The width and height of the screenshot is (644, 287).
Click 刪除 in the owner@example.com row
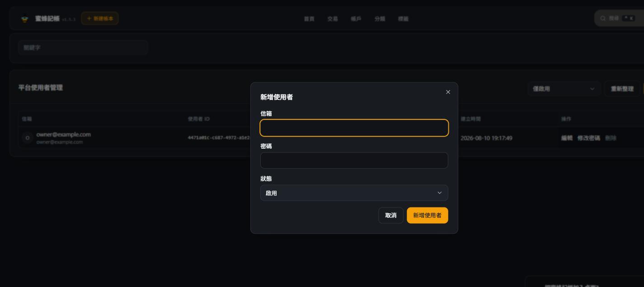(x=611, y=138)
